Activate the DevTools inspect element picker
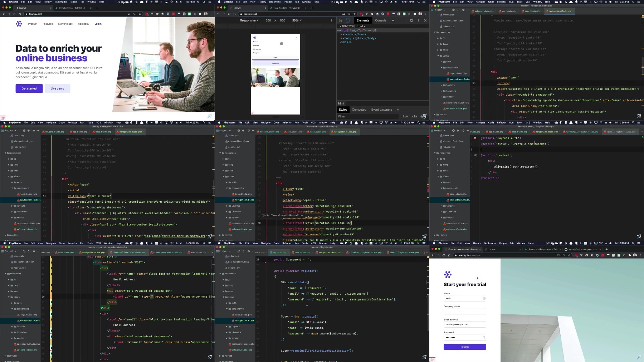This screenshot has height=362, width=644. click(341, 20)
